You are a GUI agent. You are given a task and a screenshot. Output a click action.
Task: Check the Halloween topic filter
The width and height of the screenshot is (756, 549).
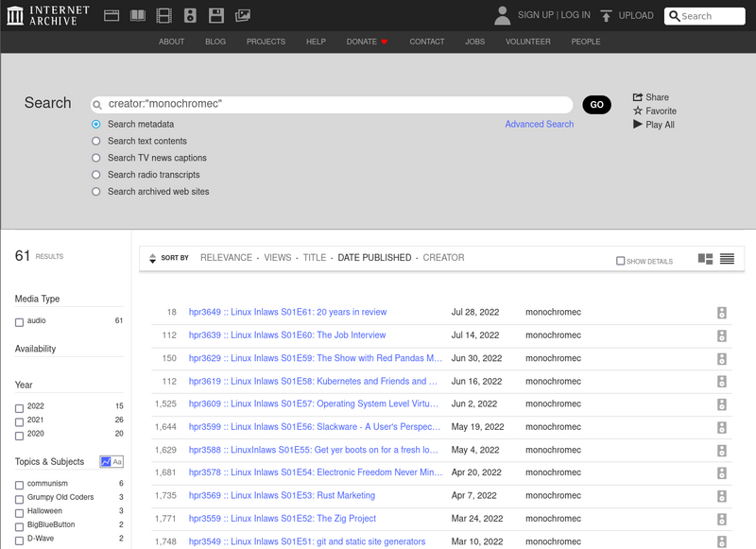click(x=19, y=513)
